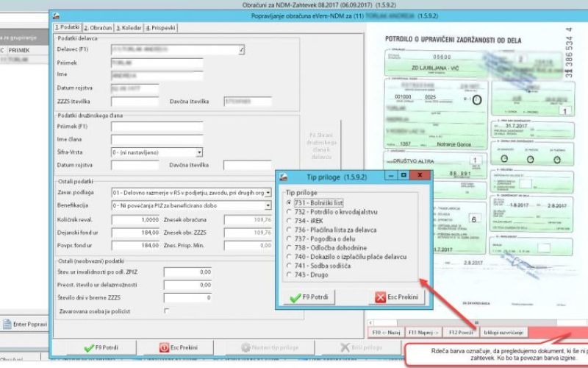The width and height of the screenshot is (588, 368).
Task: Open the 2. Obračun tab
Action: pyautogui.click(x=98, y=28)
